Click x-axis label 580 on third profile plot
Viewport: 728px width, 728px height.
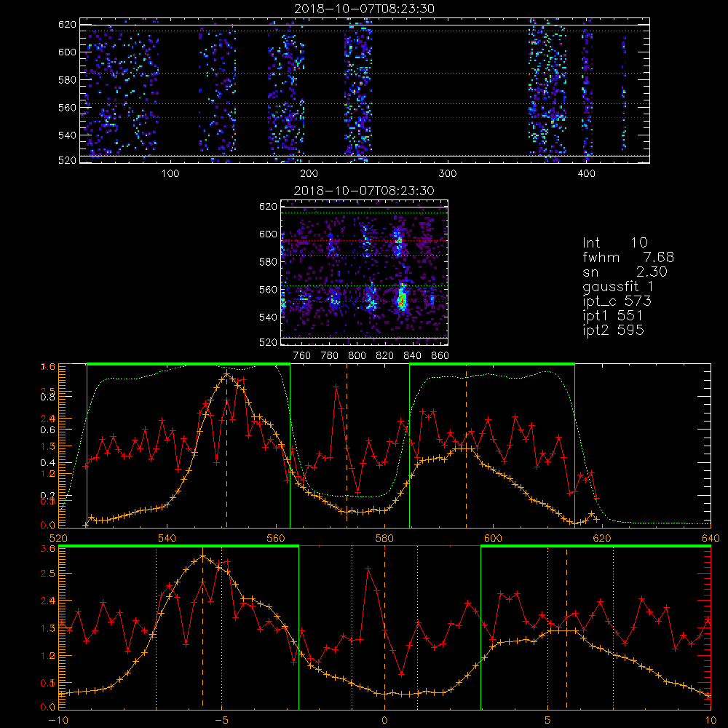[x=384, y=538]
